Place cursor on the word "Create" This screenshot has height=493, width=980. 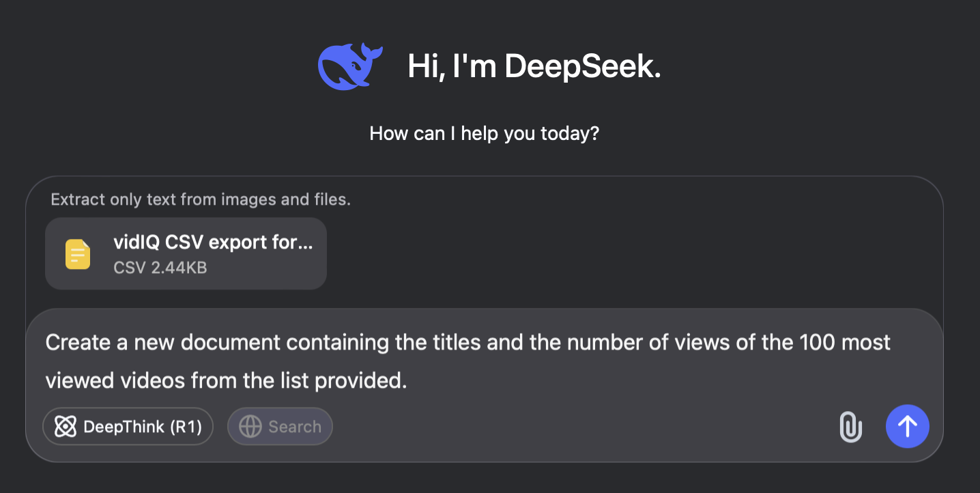point(78,341)
